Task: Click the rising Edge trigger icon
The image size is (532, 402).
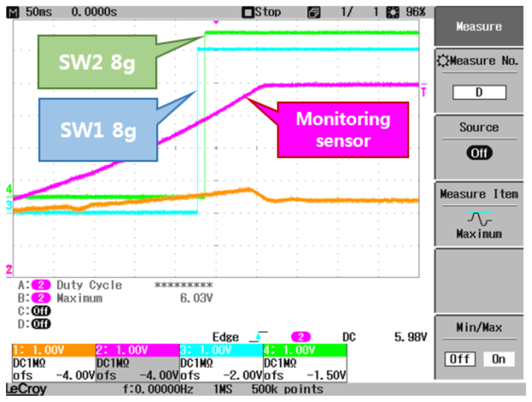Action: pyautogui.click(x=259, y=336)
